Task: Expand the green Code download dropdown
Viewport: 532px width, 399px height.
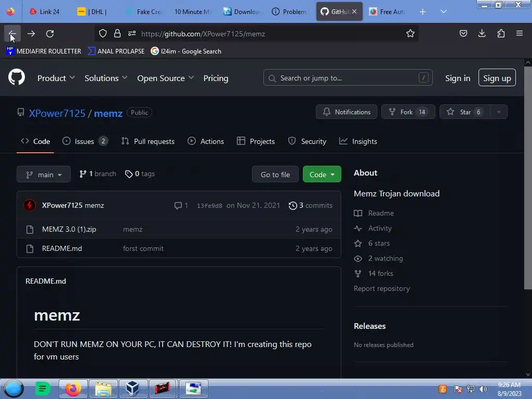Action: click(322, 175)
